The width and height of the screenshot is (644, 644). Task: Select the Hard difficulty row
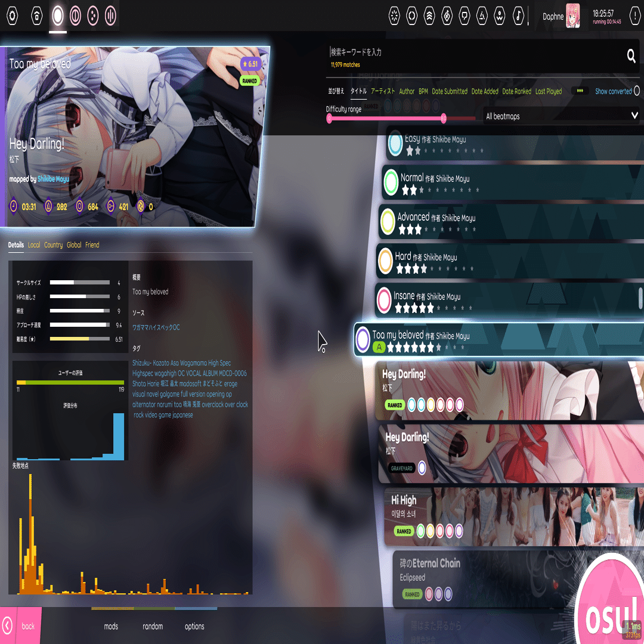(510, 261)
